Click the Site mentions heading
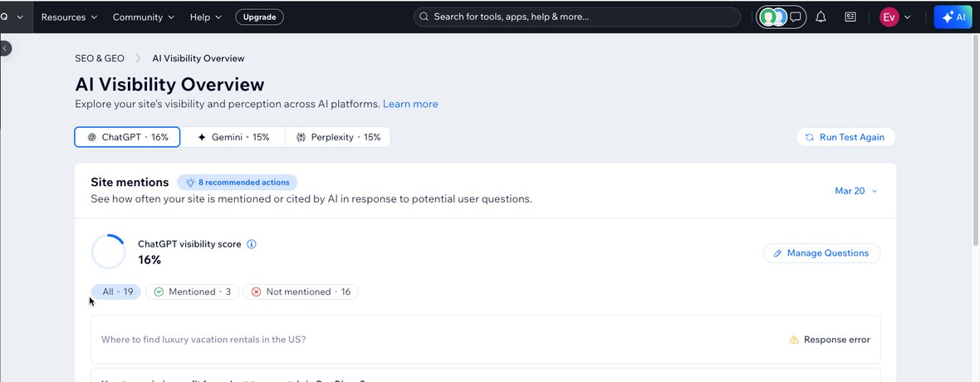The image size is (980, 382). pyautogui.click(x=130, y=182)
